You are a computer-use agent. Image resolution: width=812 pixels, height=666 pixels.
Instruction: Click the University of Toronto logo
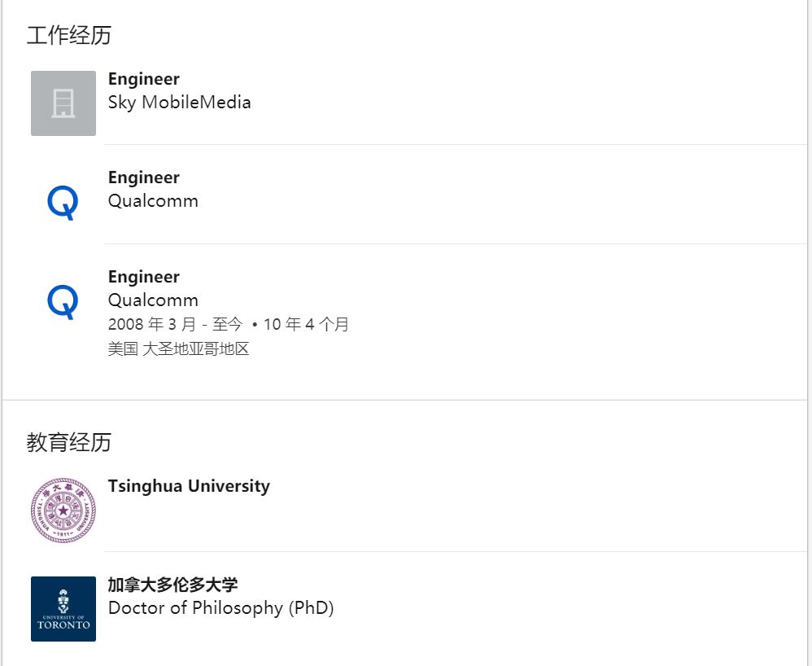point(63,609)
